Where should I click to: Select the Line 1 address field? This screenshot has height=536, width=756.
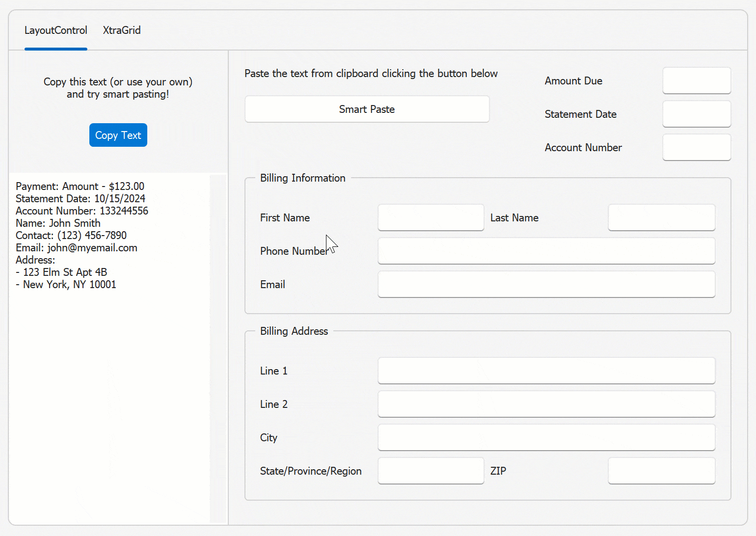[x=546, y=371]
